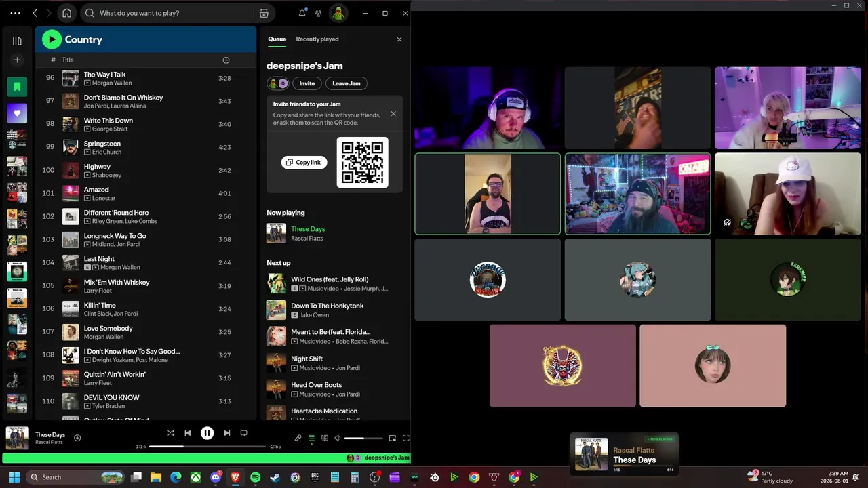Go to Spotify Home
The height and width of the screenshot is (488, 868).
[66, 13]
